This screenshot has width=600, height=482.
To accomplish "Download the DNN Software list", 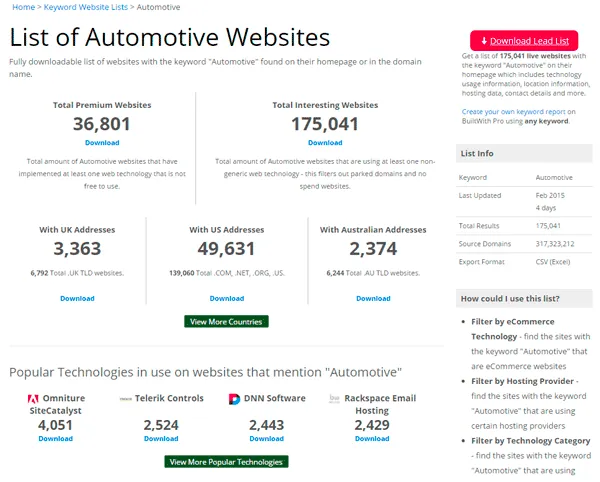I will pos(267,438).
